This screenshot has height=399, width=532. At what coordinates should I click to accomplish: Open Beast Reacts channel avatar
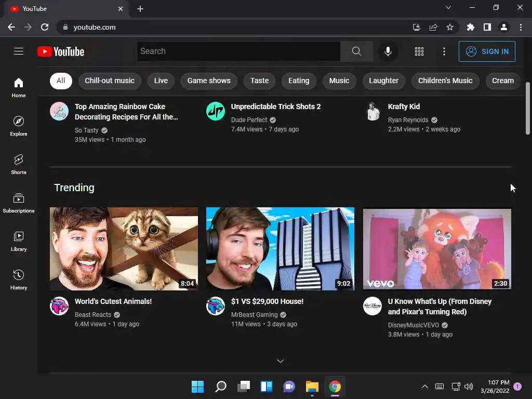59,306
